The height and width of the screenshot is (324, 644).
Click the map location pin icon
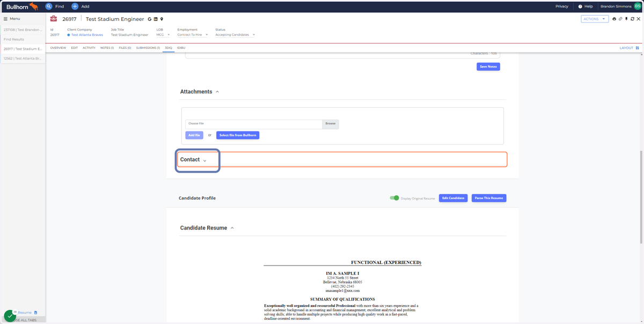pos(162,19)
